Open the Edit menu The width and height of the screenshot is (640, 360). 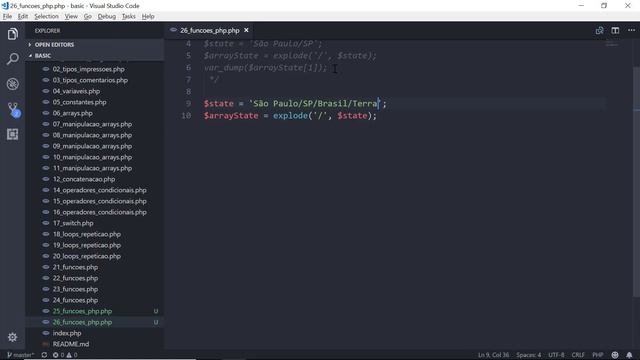coord(23,16)
